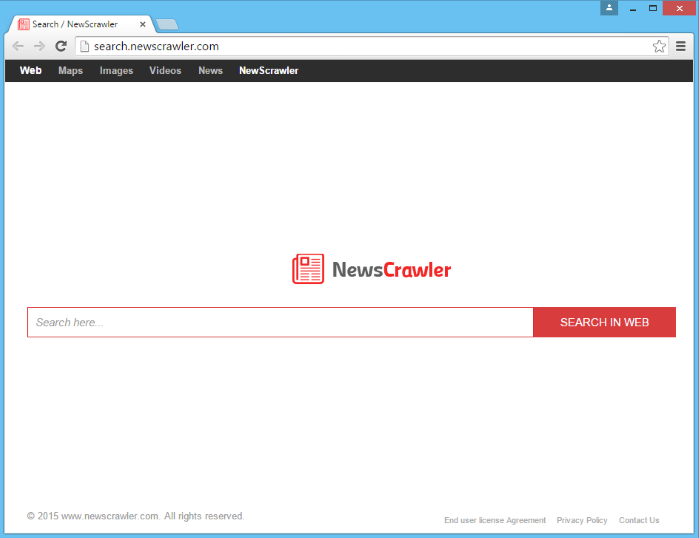
Task: Open Videos search category
Action: tap(165, 71)
